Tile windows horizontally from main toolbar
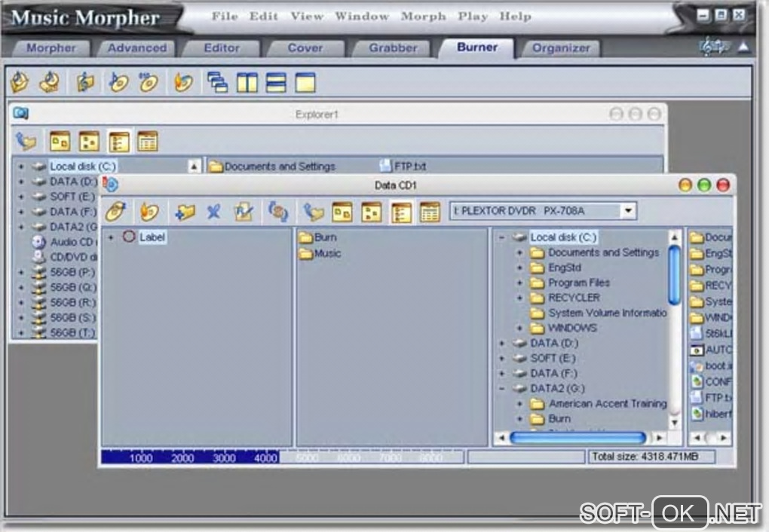This screenshot has height=532, width=769. coord(276,82)
